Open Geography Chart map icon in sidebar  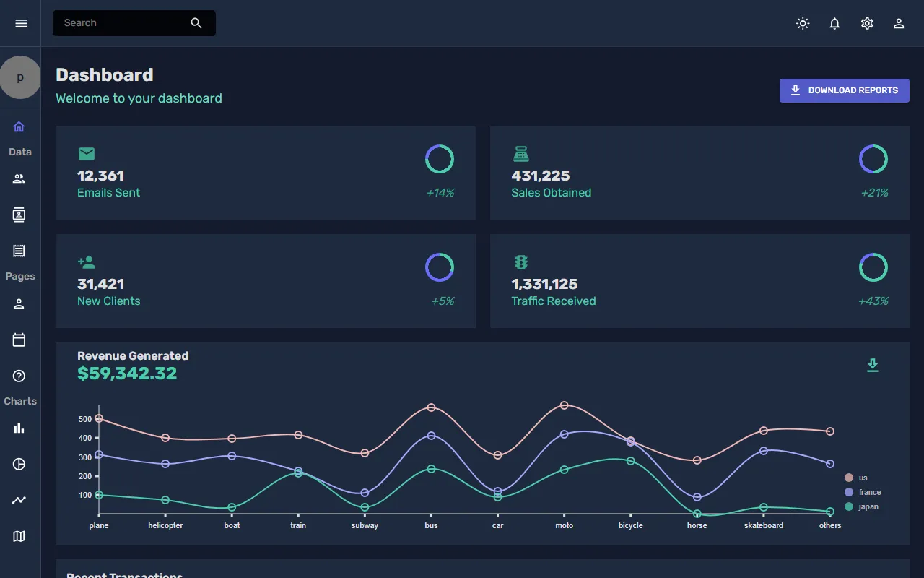(19, 536)
